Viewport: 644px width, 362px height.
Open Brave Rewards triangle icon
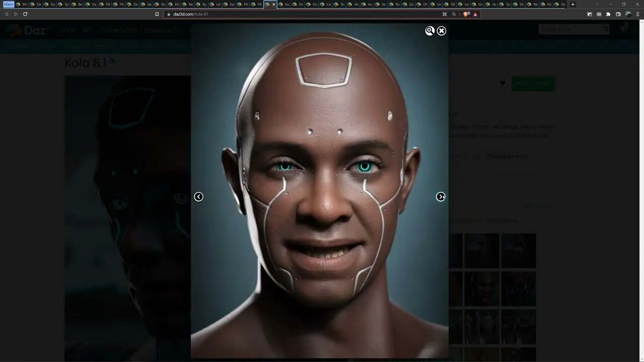pyautogui.click(x=475, y=14)
